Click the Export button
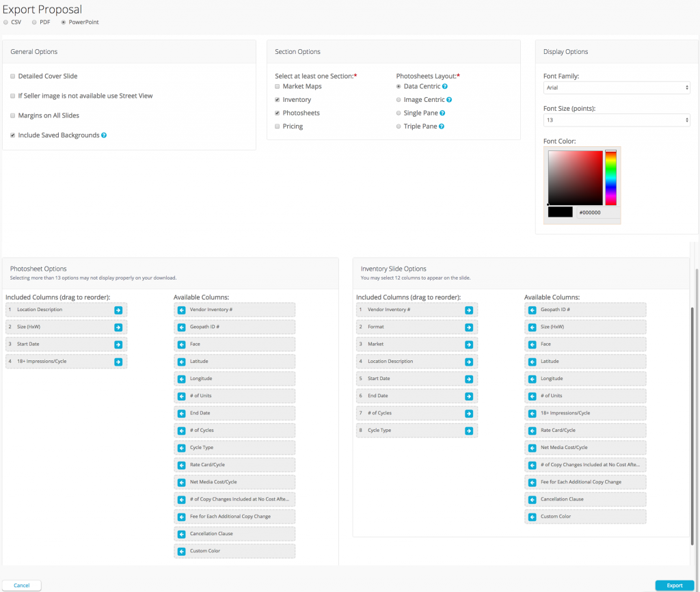Screen dimensions: 700x592 [x=675, y=585]
